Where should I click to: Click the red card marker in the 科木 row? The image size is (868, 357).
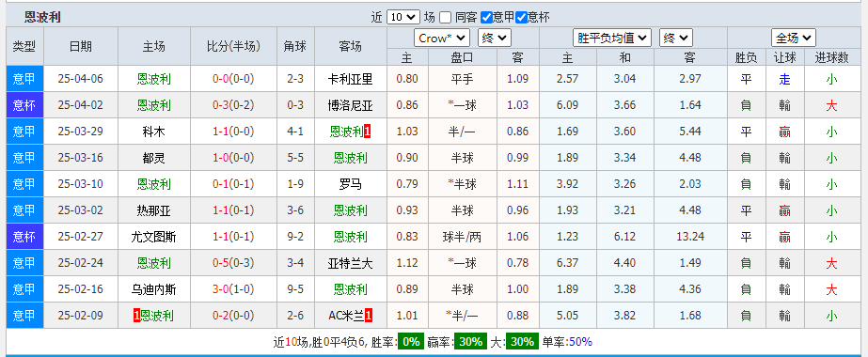coord(367,132)
